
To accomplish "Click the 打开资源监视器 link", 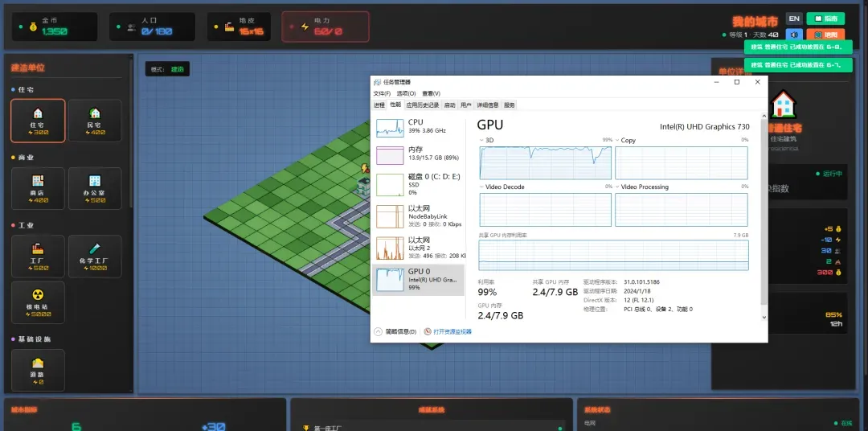I will [452, 331].
